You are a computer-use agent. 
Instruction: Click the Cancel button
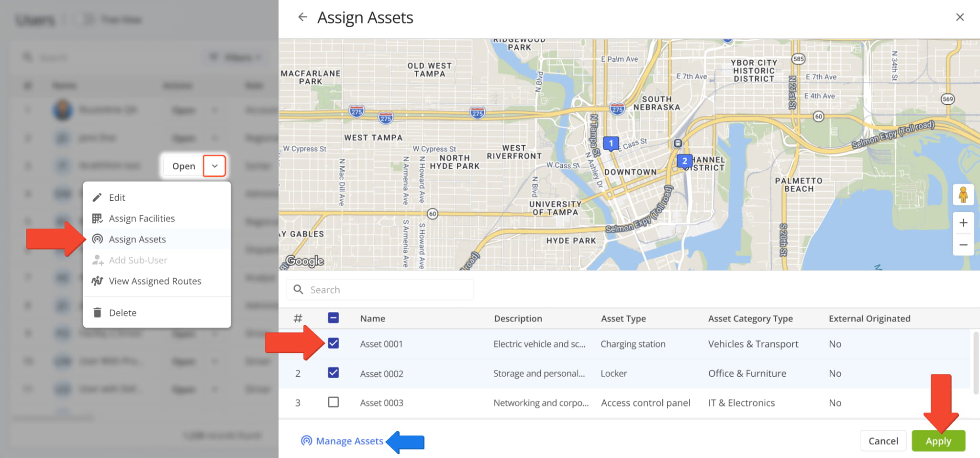point(883,441)
